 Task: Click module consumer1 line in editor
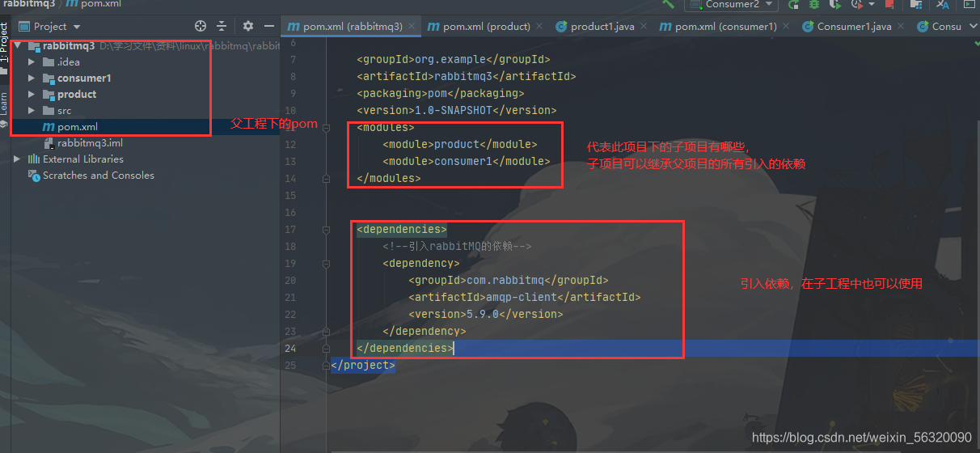467,161
